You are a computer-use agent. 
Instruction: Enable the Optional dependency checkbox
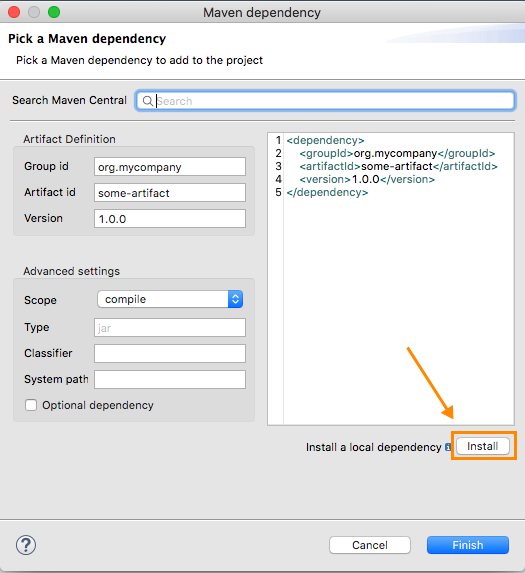31,405
